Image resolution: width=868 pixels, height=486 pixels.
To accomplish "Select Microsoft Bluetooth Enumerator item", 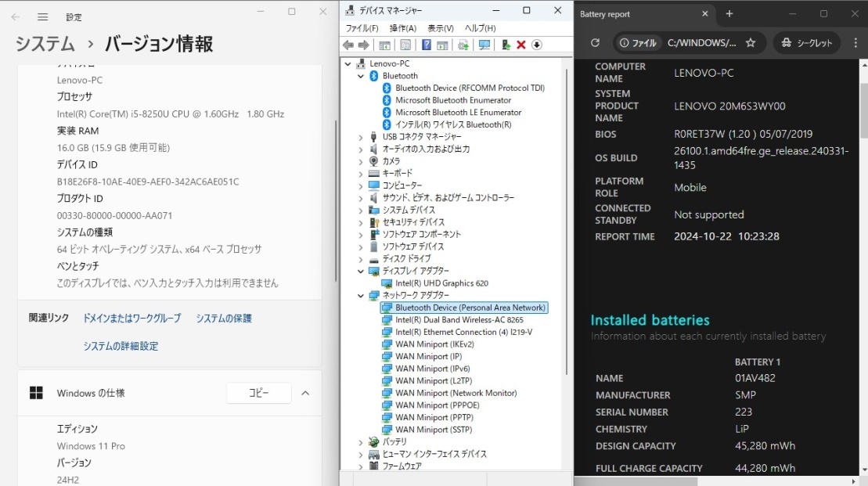I will pyautogui.click(x=453, y=100).
